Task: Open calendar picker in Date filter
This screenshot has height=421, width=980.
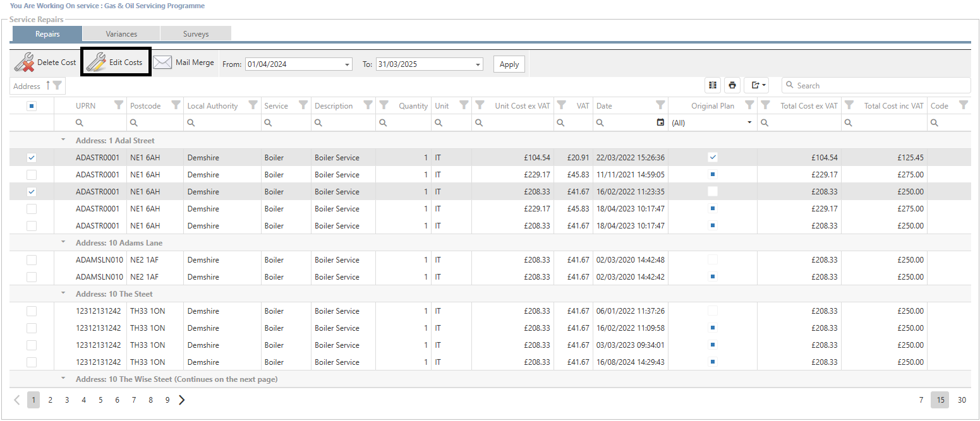Action: click(660, 122)
